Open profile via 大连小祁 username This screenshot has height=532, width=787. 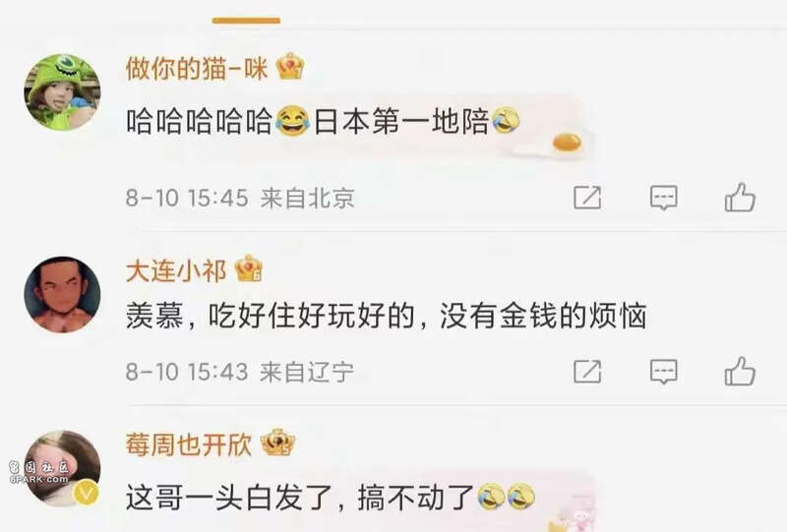(x=176, y=271)
